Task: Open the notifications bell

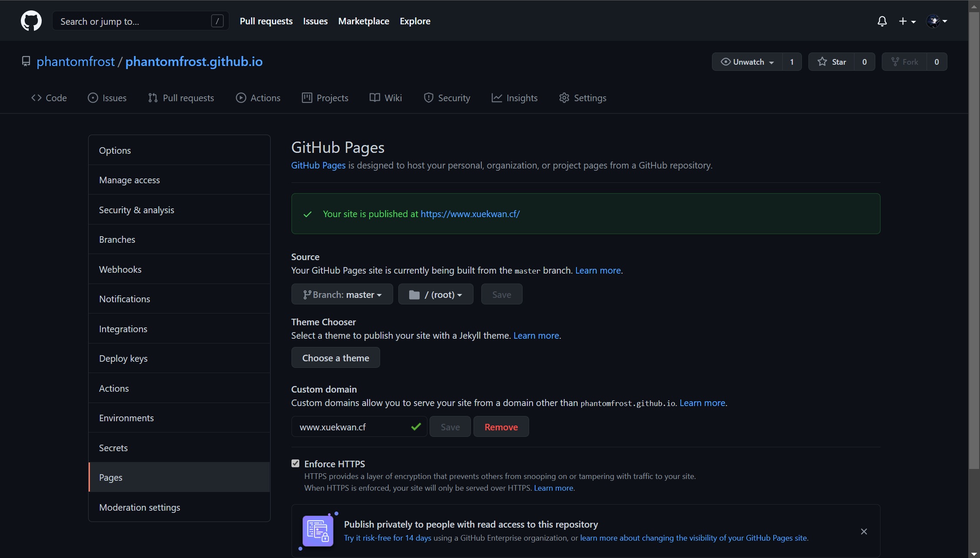Action: pos(882,21)
